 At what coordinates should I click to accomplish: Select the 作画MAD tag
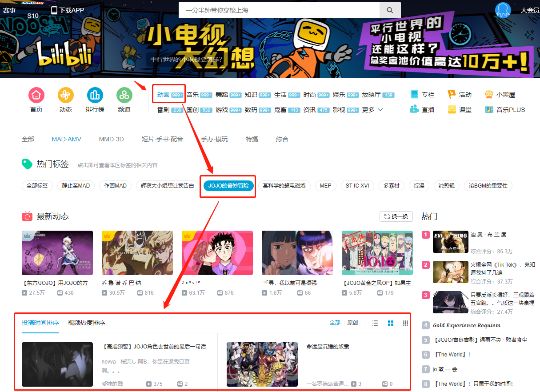[x=116, y=186]
